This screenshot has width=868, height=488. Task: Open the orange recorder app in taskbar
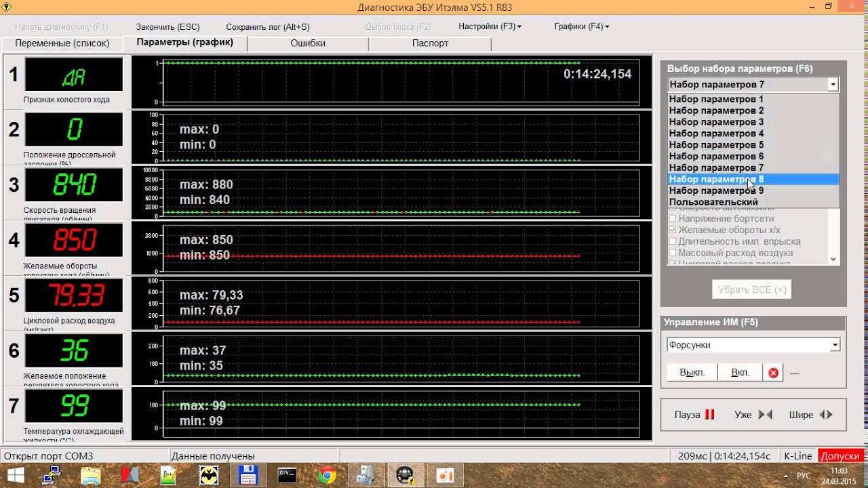point(446,475)
